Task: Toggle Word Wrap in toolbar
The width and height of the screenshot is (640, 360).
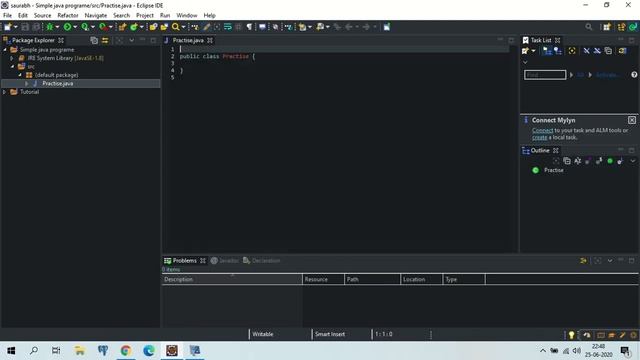Action: (x=228, y=27)
